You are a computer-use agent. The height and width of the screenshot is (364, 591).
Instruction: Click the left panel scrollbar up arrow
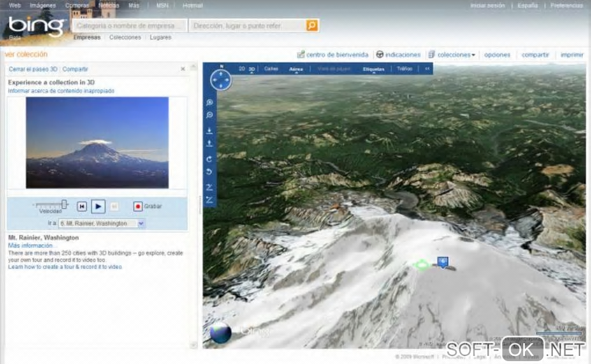pyautogui.click(x=194, y=67)
